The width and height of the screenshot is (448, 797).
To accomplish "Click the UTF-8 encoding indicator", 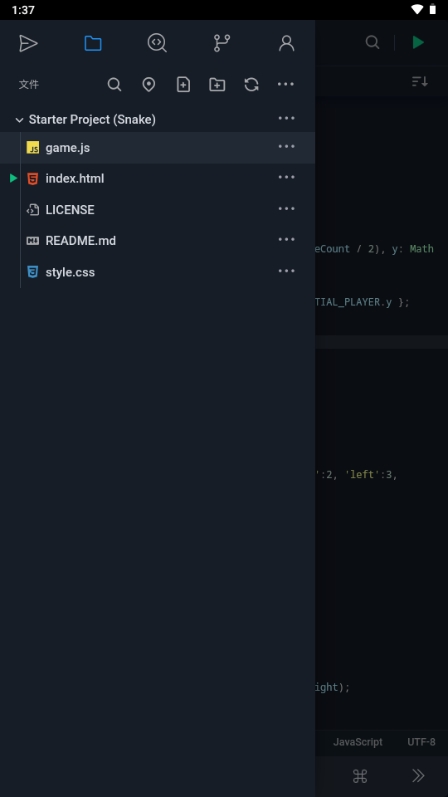I will [421, 742].
